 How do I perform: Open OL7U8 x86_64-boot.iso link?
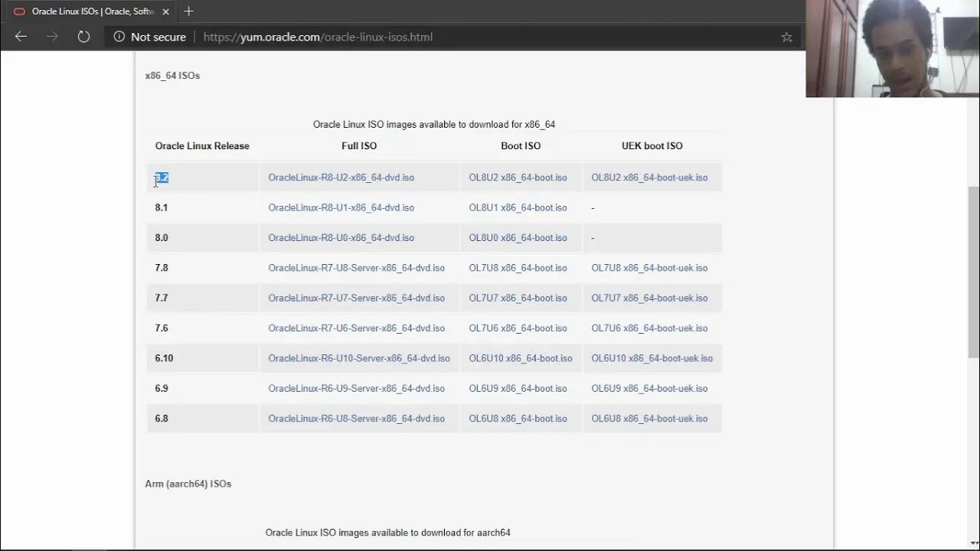click(518, 268)
